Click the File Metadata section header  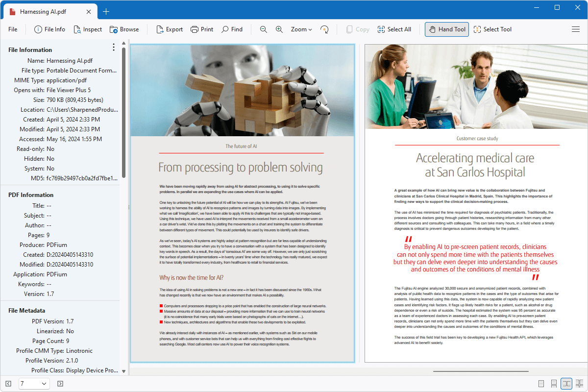point(27,310)
